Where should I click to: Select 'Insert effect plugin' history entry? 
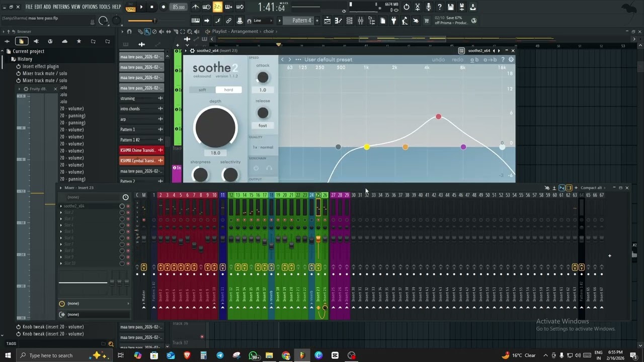tap(40, 66)
